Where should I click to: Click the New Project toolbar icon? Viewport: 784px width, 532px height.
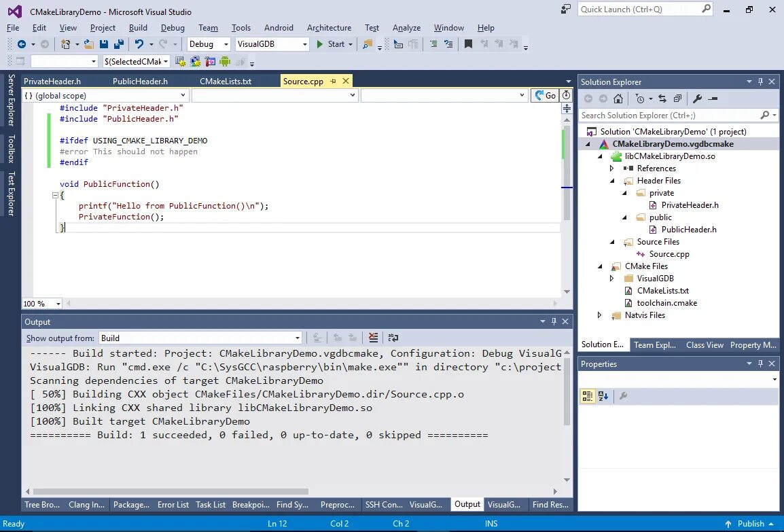(x=65, y=44)
